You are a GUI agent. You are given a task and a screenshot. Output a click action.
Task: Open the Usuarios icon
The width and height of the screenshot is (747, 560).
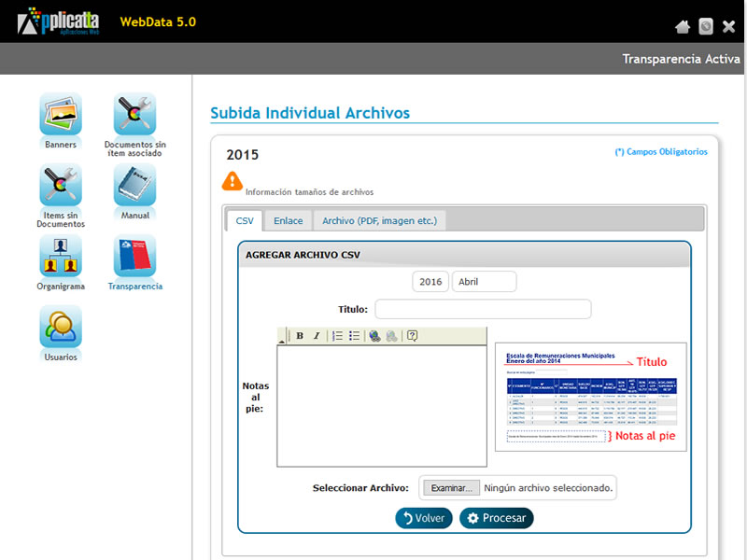click(x=61, y=328)
